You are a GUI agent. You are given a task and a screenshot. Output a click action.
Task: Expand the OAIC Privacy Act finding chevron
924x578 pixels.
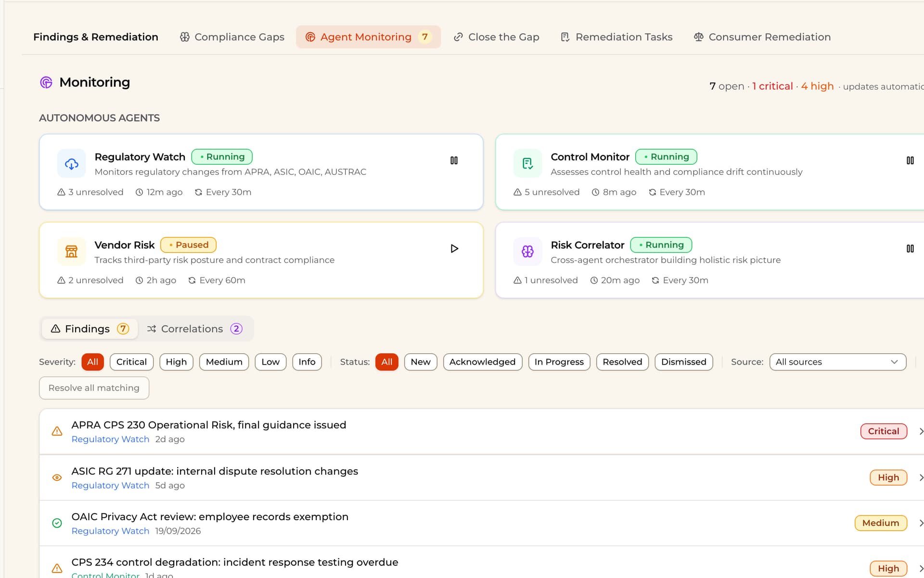tap(921, 523)
